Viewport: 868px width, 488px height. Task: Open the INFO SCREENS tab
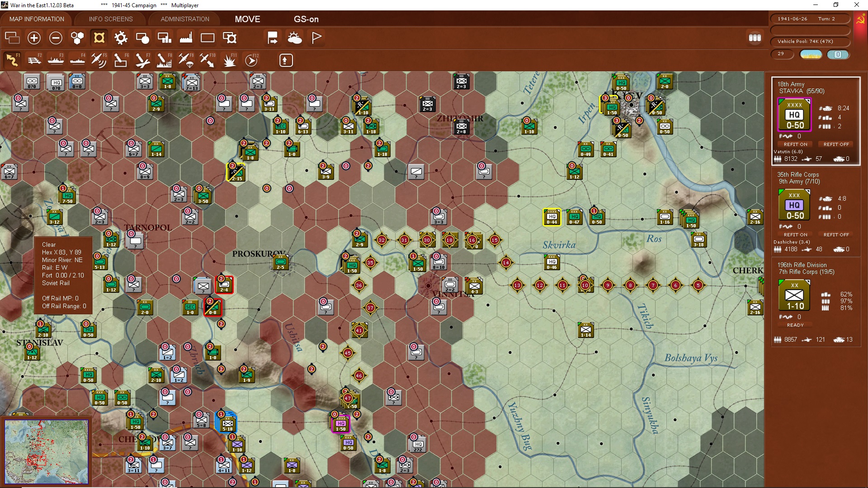point(111,19)
